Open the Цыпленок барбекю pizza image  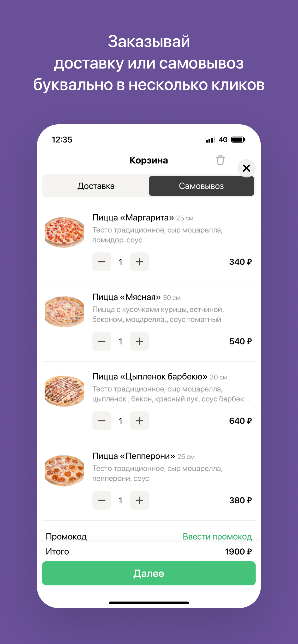coord(64,391)
